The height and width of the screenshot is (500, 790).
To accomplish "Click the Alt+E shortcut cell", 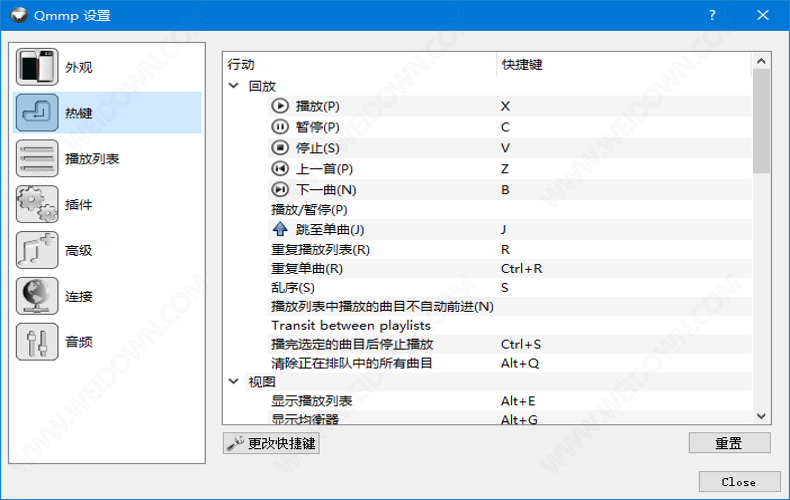I will tap(517, 401).
